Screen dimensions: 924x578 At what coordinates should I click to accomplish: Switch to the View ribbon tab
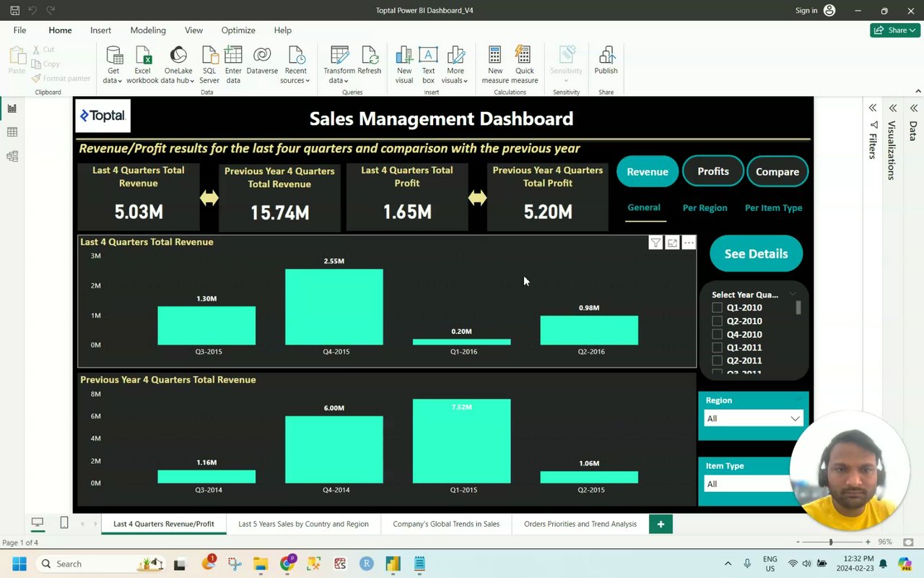point(193,30)
